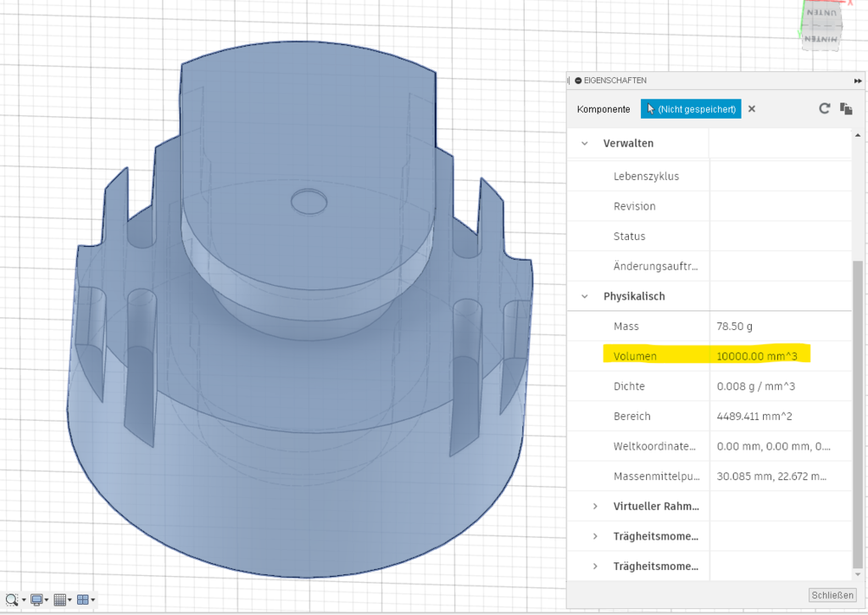The image size is (868, 615).
Task: Click the refresh properties icon
Action: 824,109
